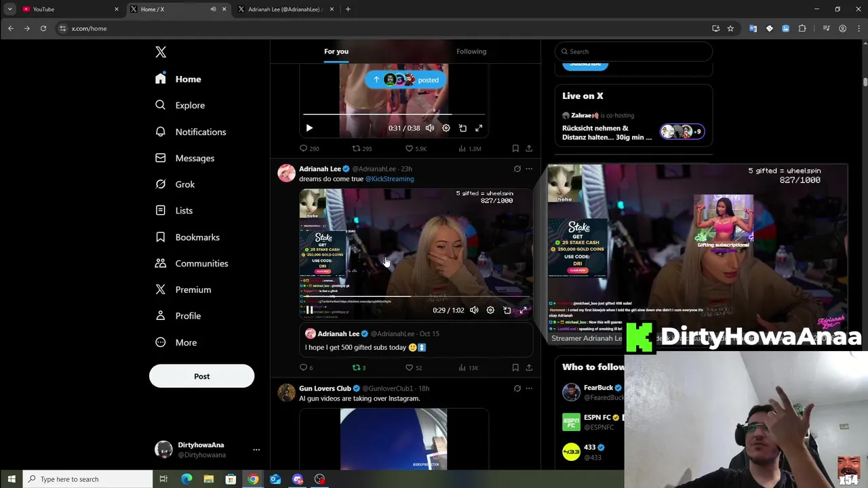Open Grok actions on Adrianah Lee post
Screen dimensions: 868x488
(x=517, y=169)
